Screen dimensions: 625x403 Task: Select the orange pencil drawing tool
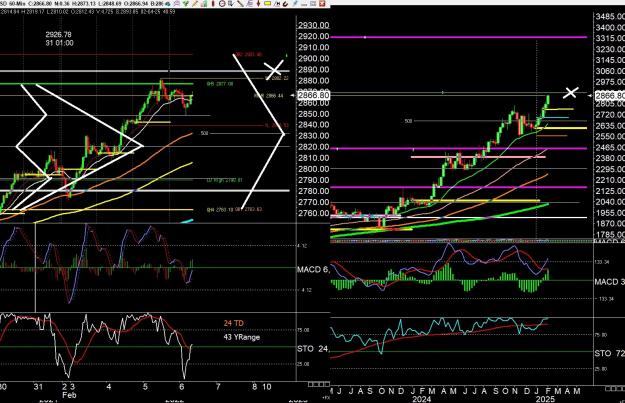pyautogui.click(x=195, y=4)
